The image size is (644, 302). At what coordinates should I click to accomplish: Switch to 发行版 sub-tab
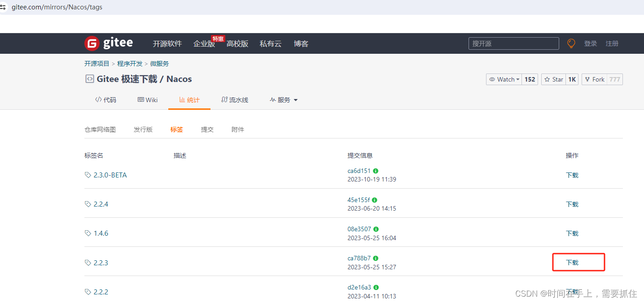pos(143,129)
